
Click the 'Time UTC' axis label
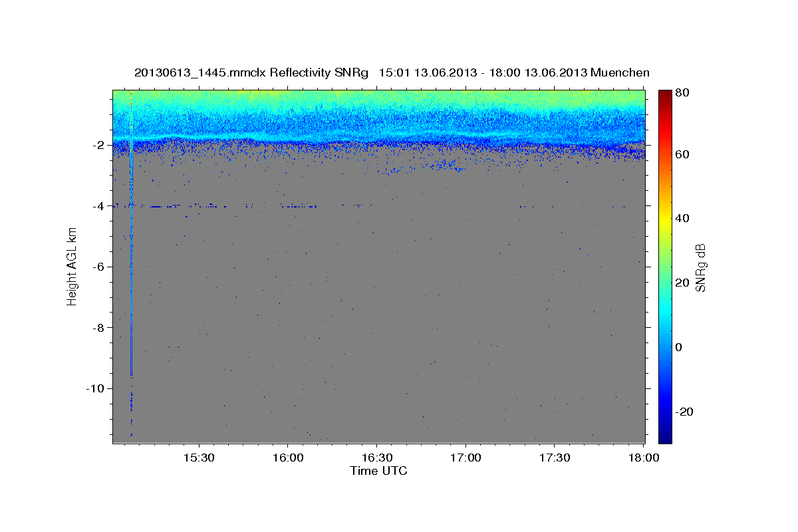(x=378, y=471)
